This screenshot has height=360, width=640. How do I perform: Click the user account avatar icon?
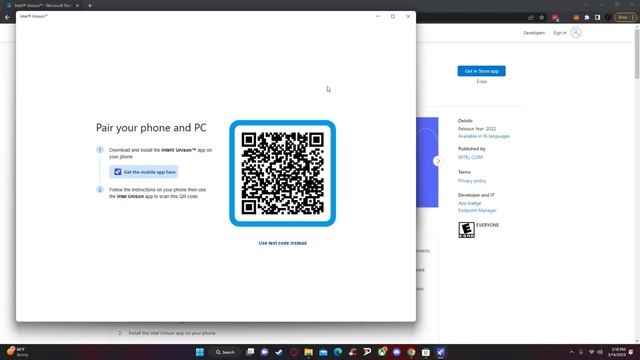576,33
